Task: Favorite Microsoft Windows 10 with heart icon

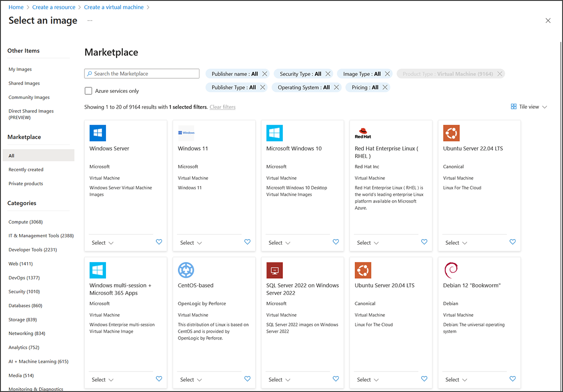Action: [335, 242]
